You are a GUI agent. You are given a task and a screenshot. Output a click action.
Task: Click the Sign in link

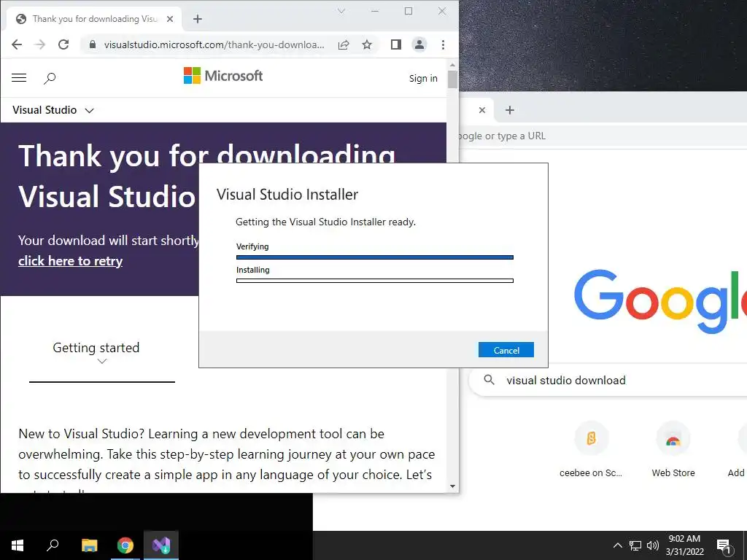[x=423, y=79]
